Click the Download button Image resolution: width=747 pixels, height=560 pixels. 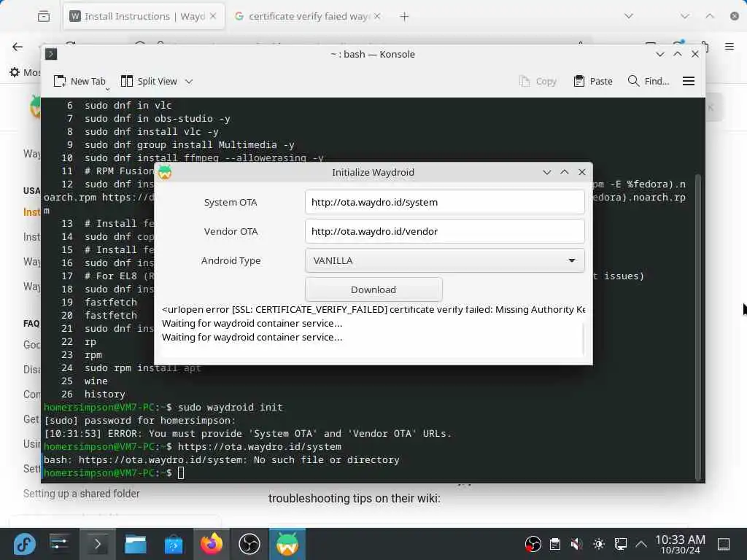coord(373,289)
